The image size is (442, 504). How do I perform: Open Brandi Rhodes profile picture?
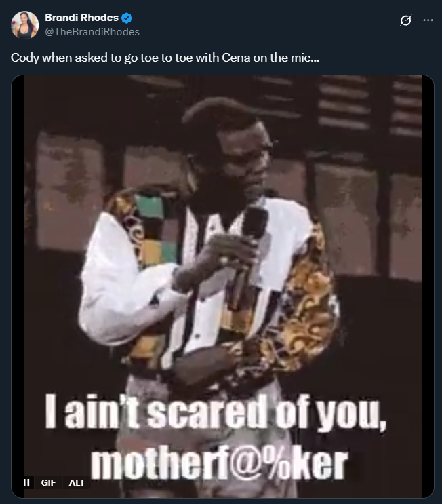[x=24, y=25]
